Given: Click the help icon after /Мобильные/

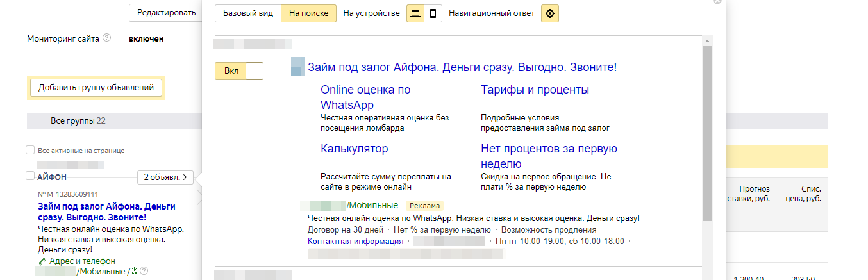Looking at the screenshot, I should [144, 271].
